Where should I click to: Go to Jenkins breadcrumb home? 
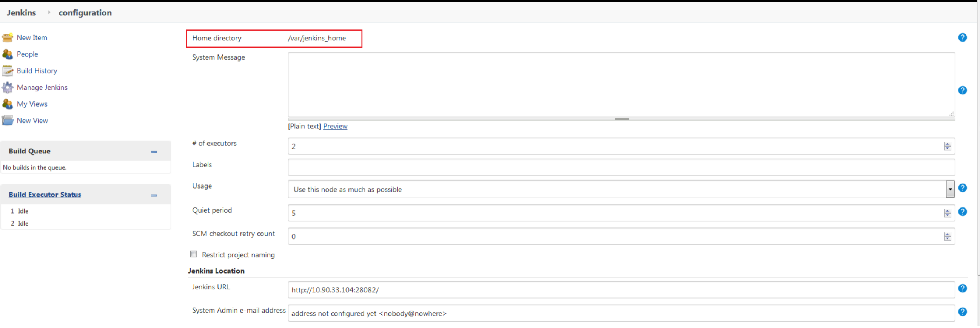(x=21, y=13)
